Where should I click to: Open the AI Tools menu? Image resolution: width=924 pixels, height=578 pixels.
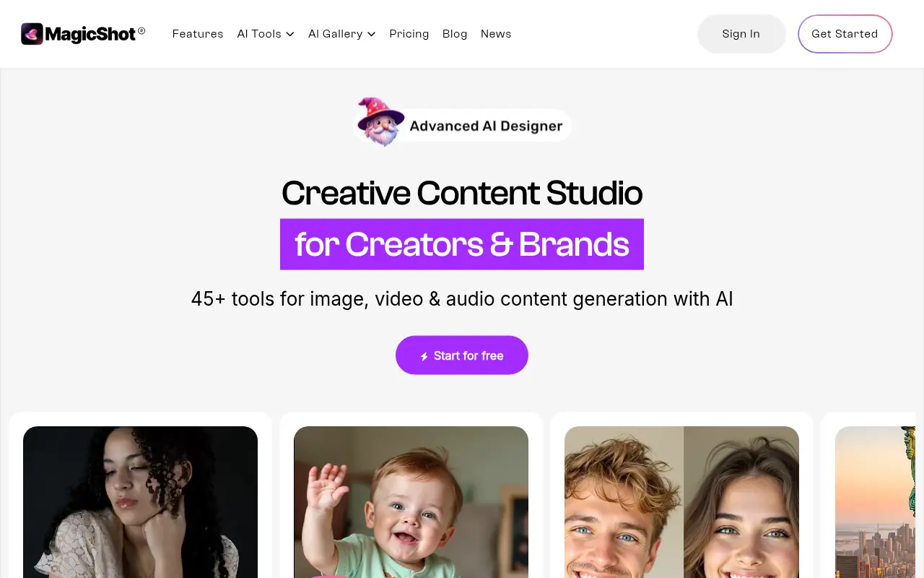coord(266,34)
